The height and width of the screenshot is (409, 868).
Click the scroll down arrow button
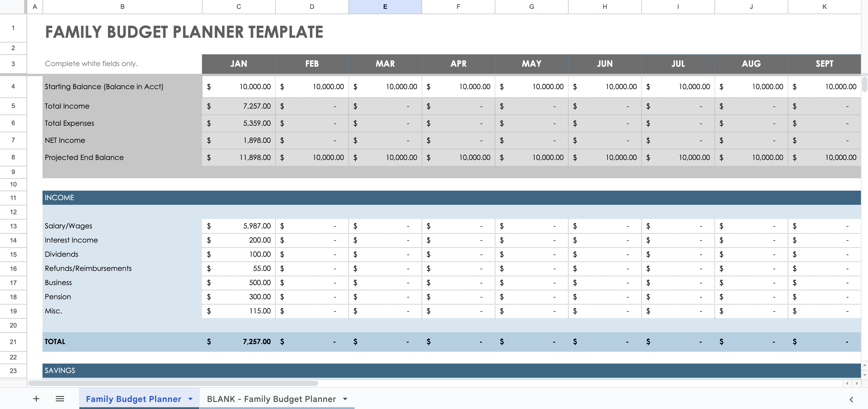click(865, 375)
